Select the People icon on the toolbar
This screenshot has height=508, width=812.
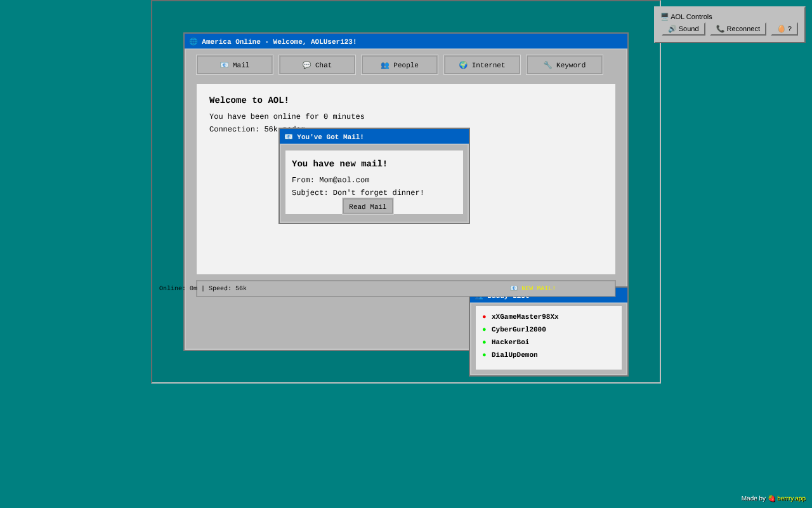click(385, 64)
